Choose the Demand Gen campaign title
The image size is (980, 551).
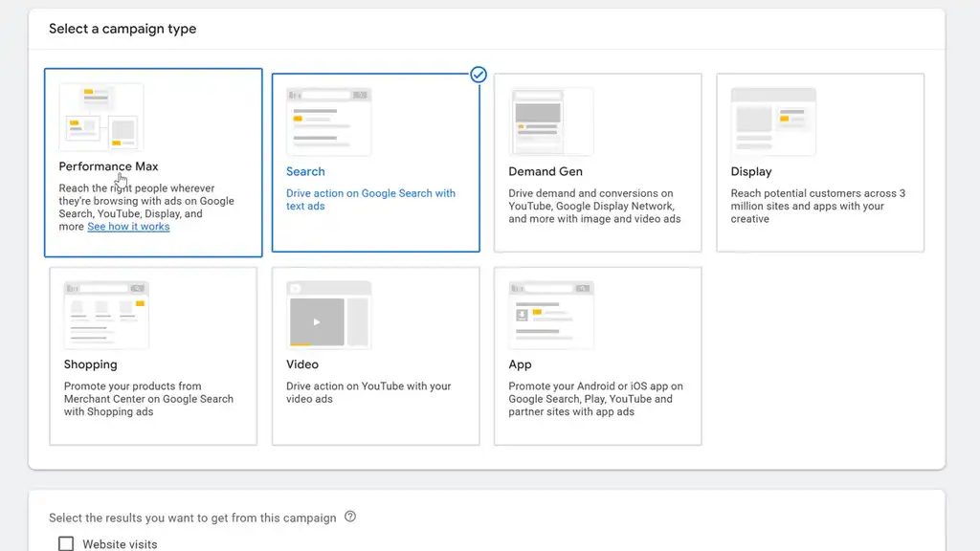545,171
